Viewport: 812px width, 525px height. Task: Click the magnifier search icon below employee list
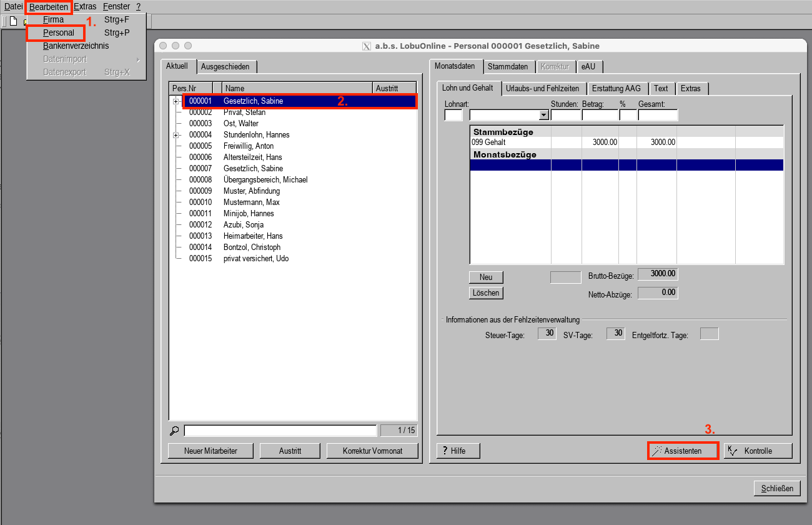coord(174,431)
